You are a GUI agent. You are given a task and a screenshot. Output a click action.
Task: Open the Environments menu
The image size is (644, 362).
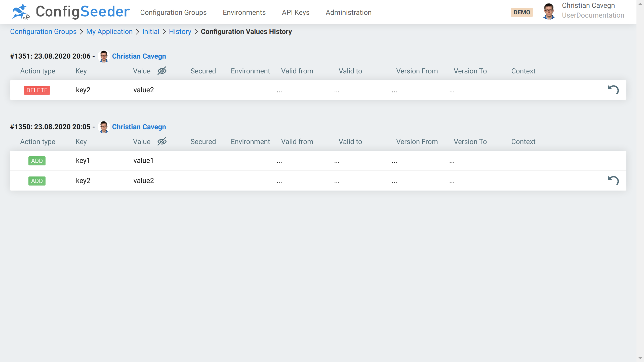point(244,12)
